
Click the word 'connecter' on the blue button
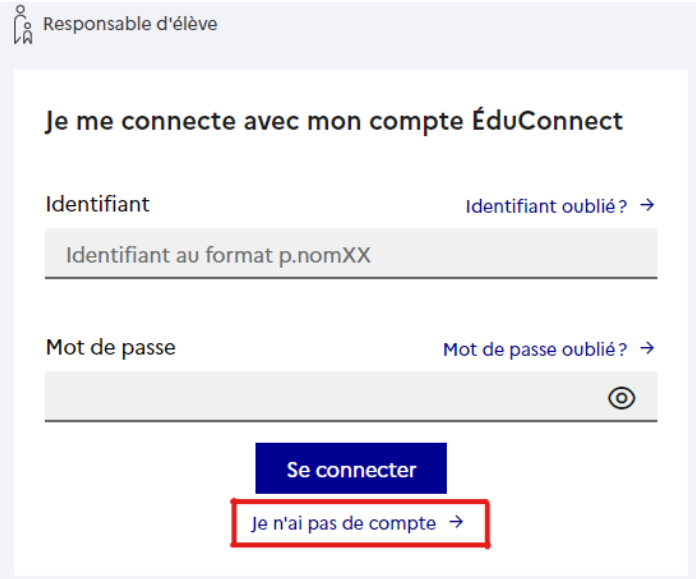[x=366, y=470]
